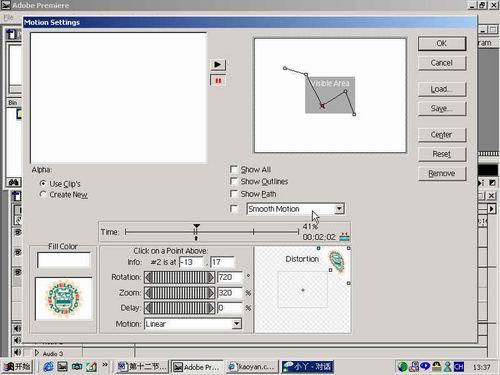
Task: Click the Load... button
Action: 442,89
